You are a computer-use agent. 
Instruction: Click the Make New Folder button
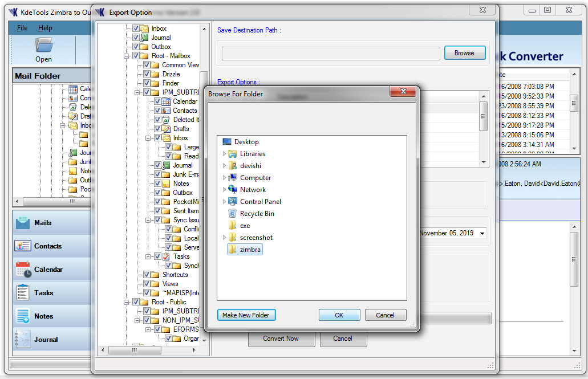tap(246, 315)
